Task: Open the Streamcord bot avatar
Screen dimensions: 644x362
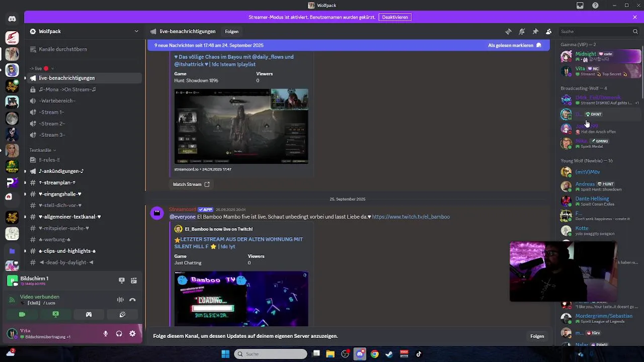Action: 157,213
